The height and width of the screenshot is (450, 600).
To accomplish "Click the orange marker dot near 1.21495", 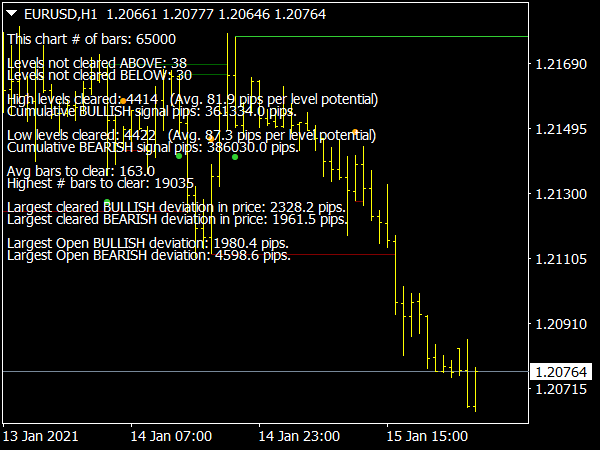I will (355, 132).
